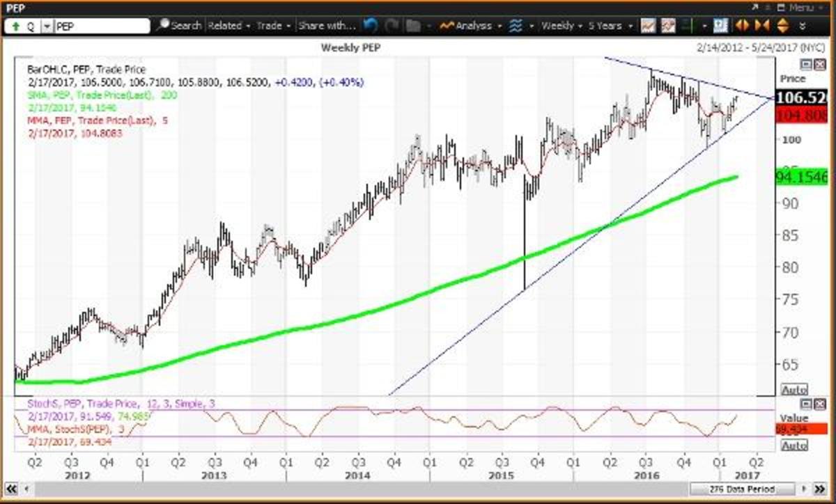Click the blue undo arrow icon
836x504 pixels.
[371, 26]
